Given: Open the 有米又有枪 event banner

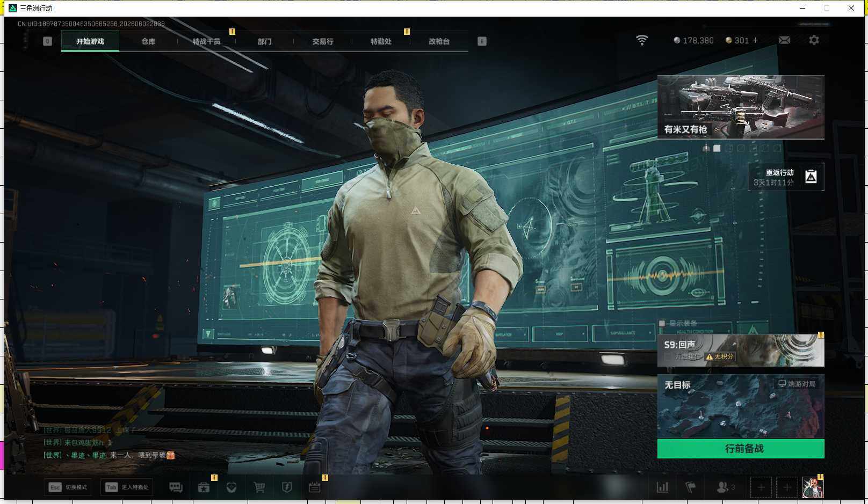Looking at the screenshot, I should tap(741, 107).
